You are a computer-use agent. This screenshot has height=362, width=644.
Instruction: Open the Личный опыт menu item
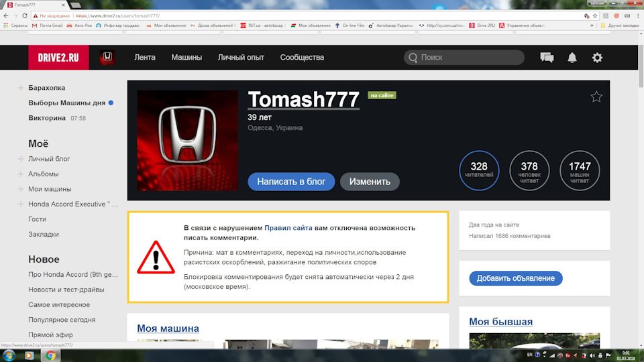tap(241, 58)
